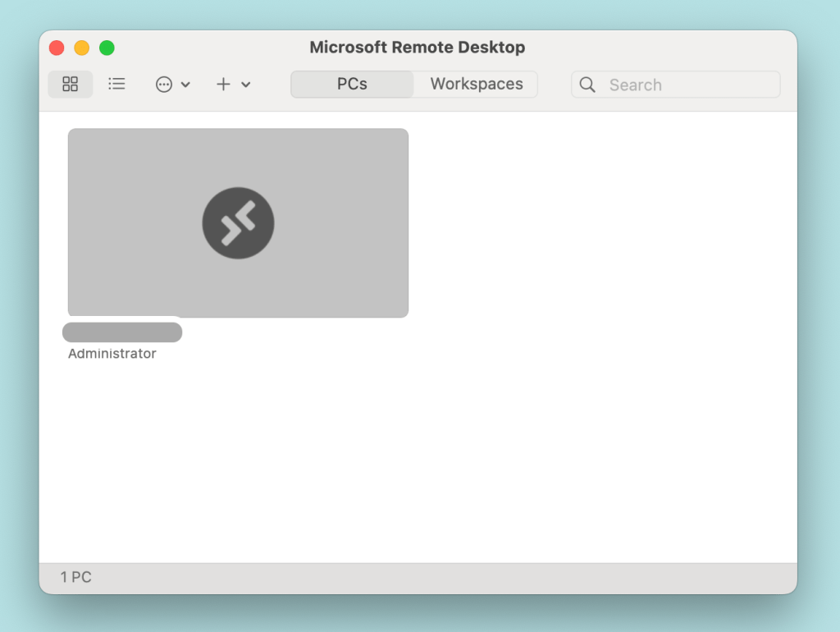This screenshot has width=840, height=632.
Task: Click the magnifying glass search icon
Action: point(587,85)
